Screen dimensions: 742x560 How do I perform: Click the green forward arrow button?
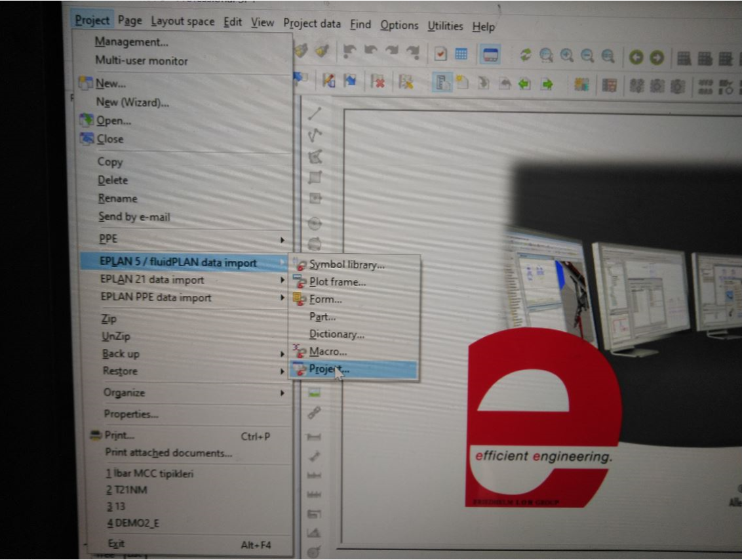pos(657,58)
